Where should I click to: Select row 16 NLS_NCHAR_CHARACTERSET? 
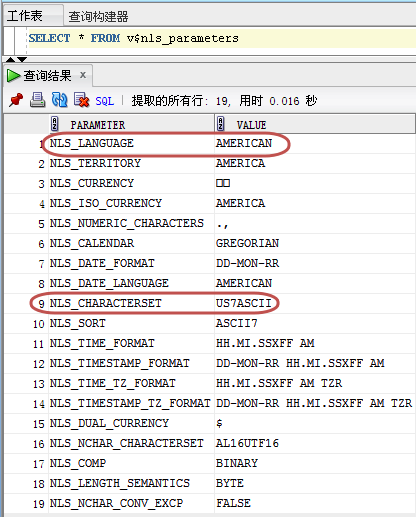pos(210,443)
